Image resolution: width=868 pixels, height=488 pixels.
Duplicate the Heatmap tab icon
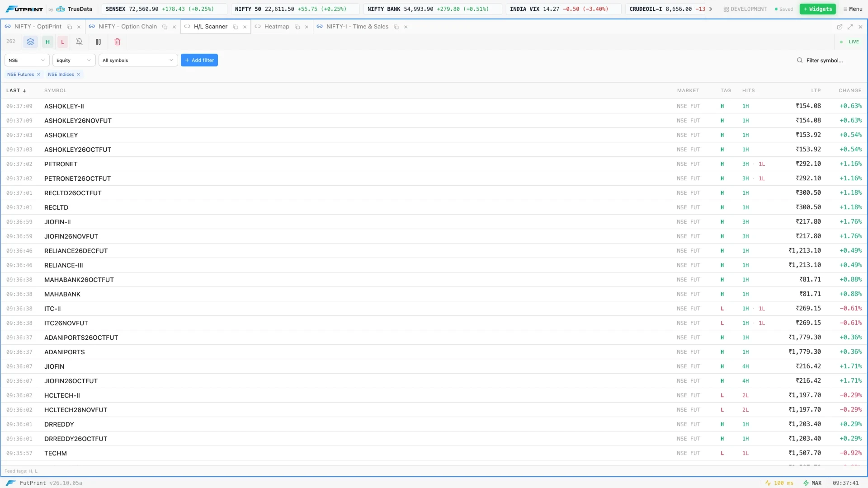pos(297,27)
